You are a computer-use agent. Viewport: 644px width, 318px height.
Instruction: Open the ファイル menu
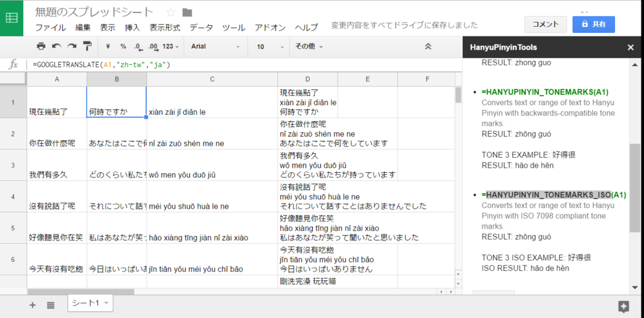(x=50, y=28)
